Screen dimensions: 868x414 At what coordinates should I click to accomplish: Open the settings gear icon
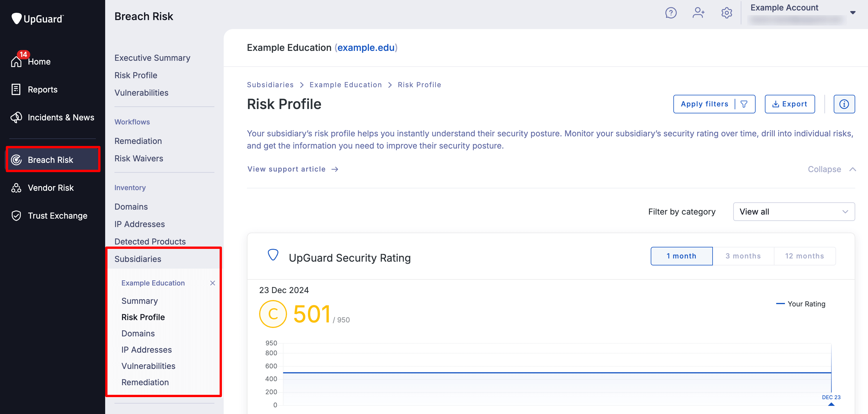pos(727,13)
